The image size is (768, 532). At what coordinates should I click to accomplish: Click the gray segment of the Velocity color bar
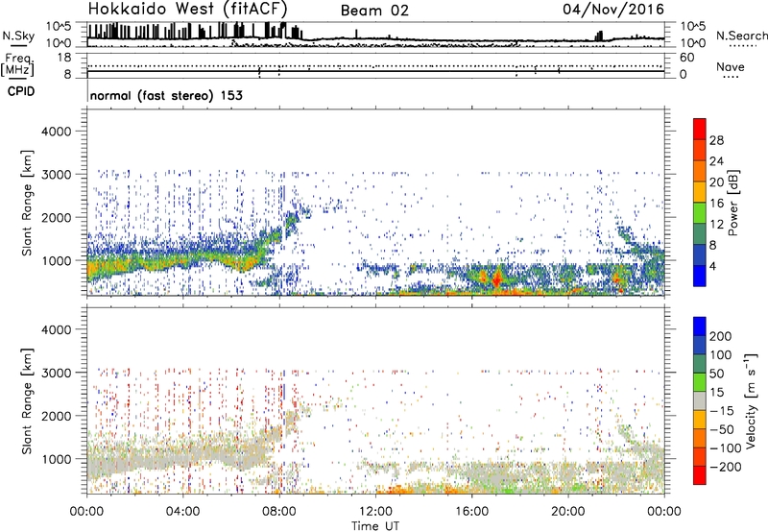pyautogui.click(x=700, y=400)
